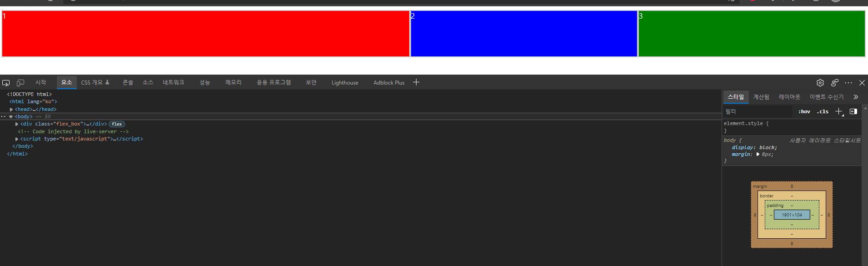Switch to the 콘솔 tab
This screenshot has height=266, width=868.
click(128, 82)
